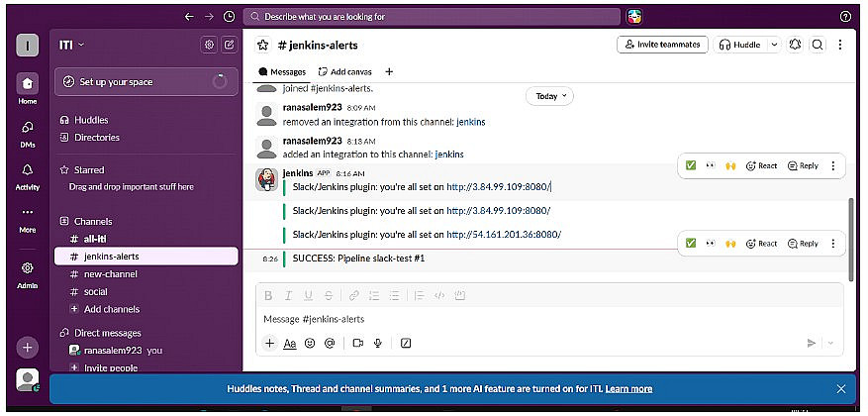Toggle bold formatting in the message composer

point(268,296)
